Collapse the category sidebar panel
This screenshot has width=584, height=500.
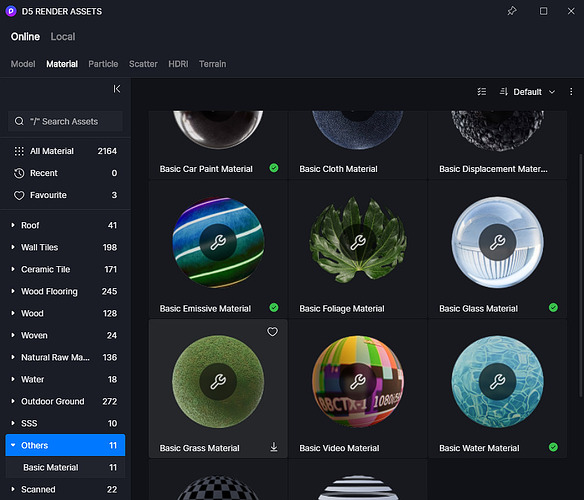117,89
